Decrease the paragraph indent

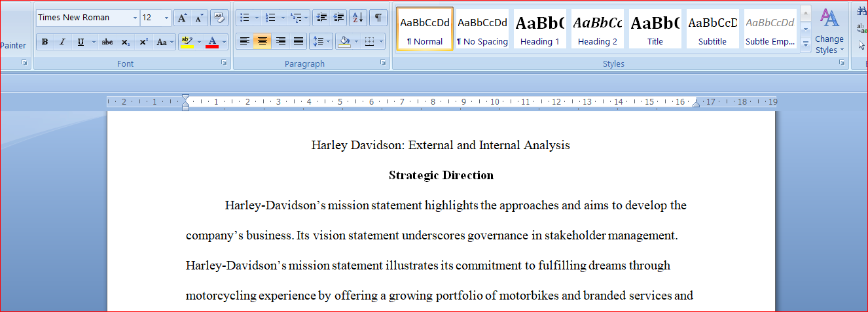(321, 18)
